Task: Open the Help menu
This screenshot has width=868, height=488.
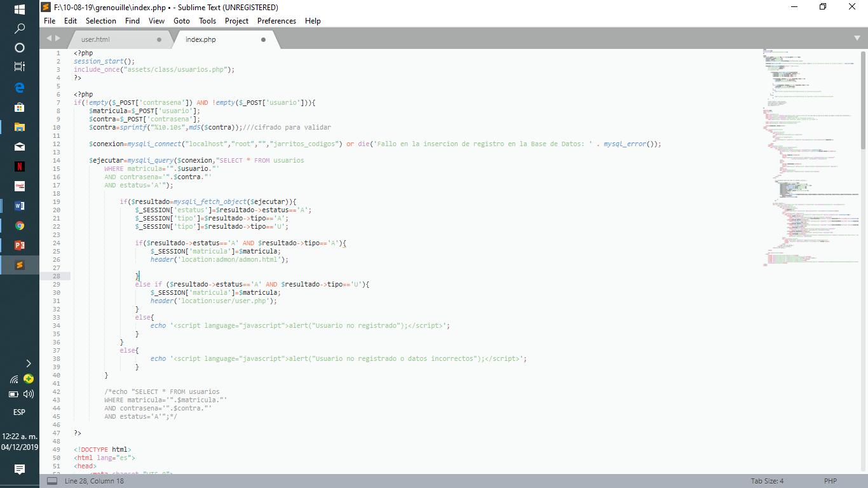Action: click(313, 21)
